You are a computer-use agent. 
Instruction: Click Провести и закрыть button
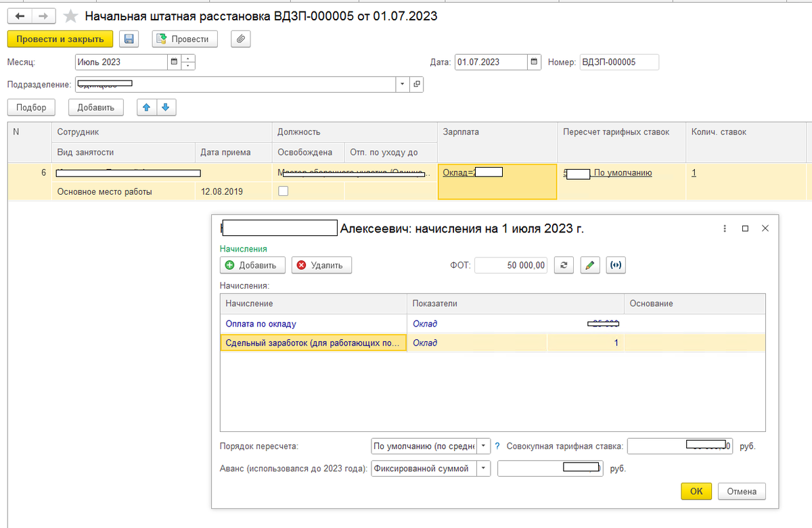[60, 39]
